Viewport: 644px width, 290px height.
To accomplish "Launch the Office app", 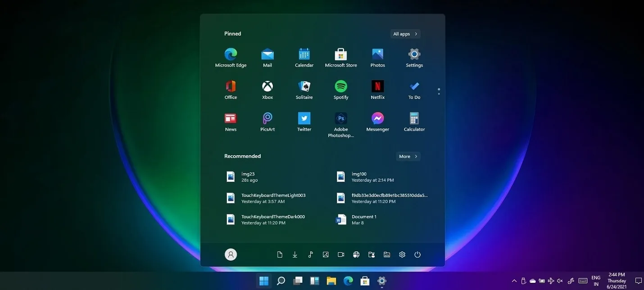I will [231, 90].
